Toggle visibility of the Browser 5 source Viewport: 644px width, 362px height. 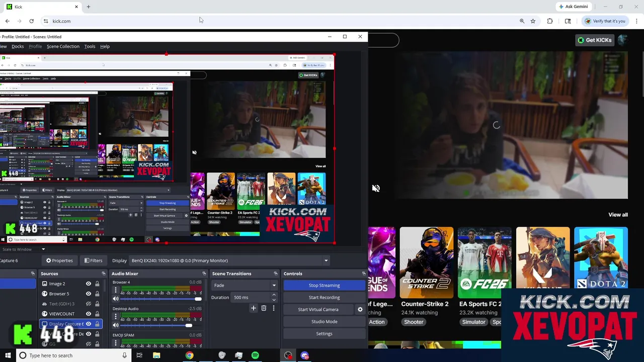89,294
